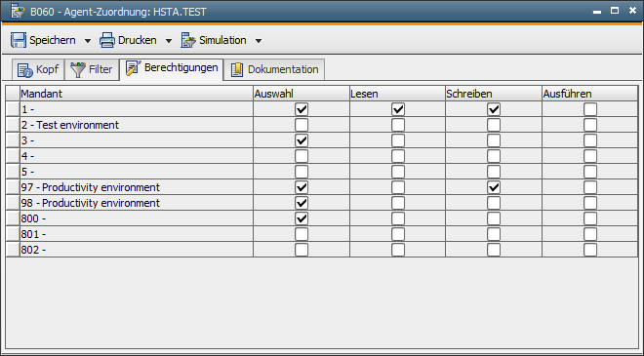The image size is (644, 356).
Task: Disable Schreiben for 97 - Productivity environment
Action: click(x=494, y=187)
